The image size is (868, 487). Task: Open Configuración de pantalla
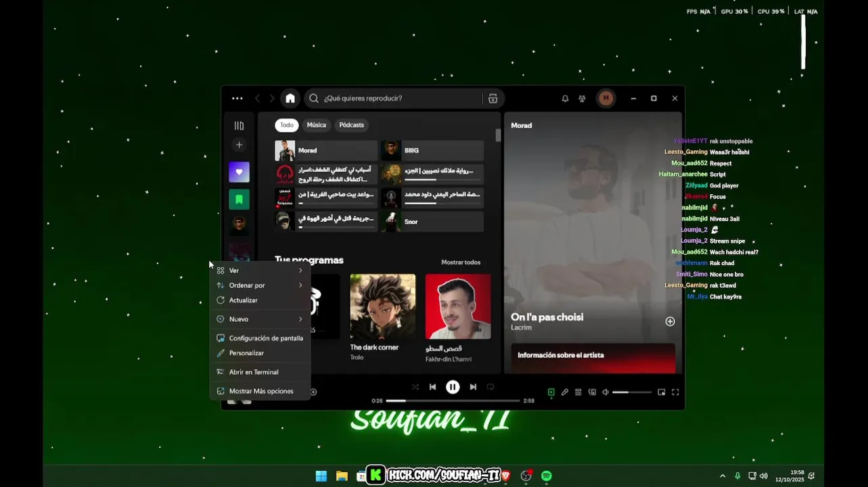pos(260,338)
